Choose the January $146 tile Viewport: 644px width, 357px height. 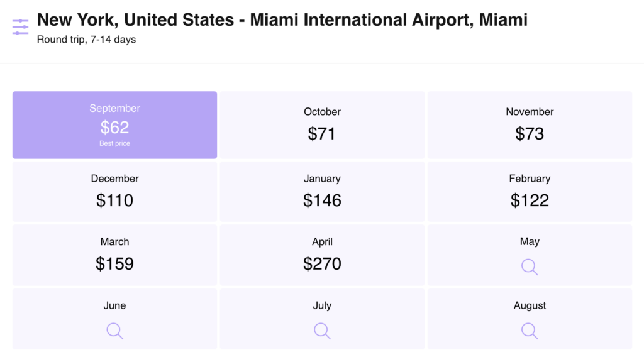pyautogui.click(x=322, y=192)
